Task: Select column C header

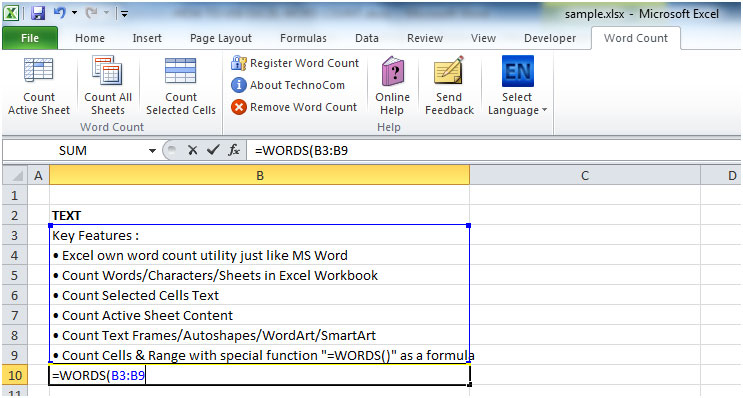Action: (x=585, y=176)
